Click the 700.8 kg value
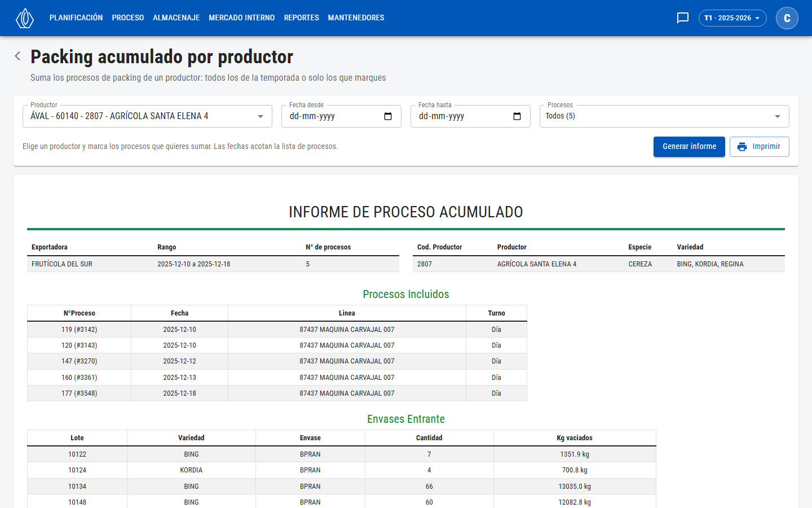Screen dimensions: 812x508 click(x=575, y=470)
